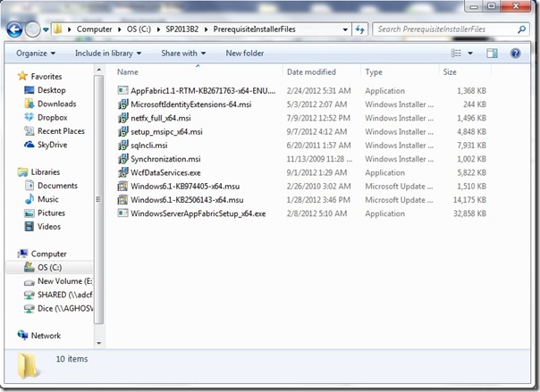
Task: Open the address bar history dropdown
Action: (x=345, y=29)
